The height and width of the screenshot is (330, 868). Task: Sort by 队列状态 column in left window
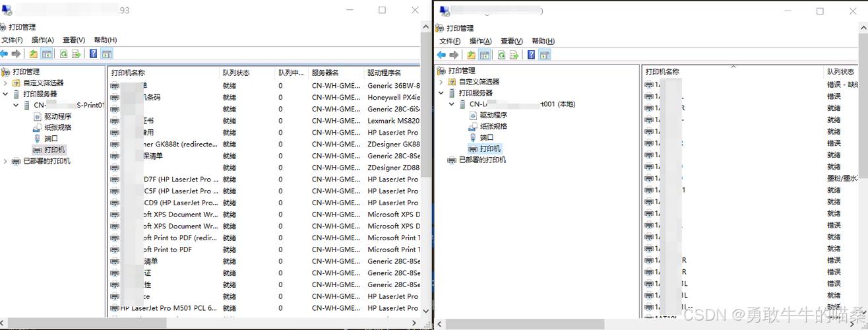(x=247, y=73)
